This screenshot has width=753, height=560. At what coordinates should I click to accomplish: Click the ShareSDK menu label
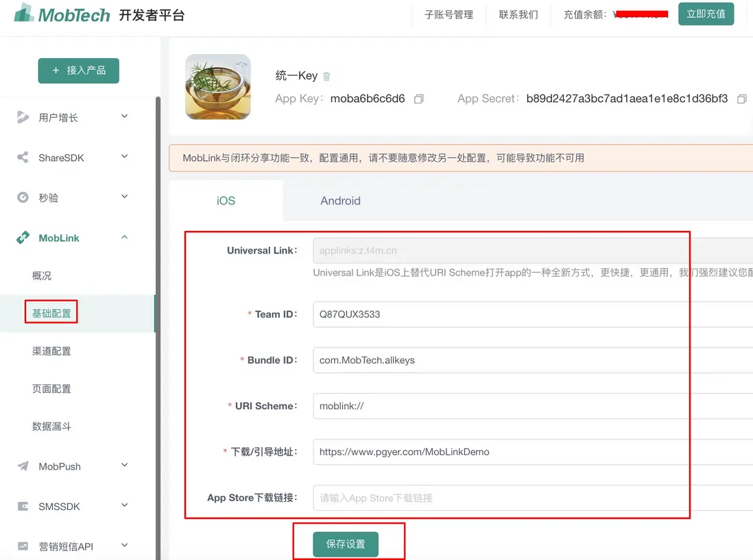62,158
